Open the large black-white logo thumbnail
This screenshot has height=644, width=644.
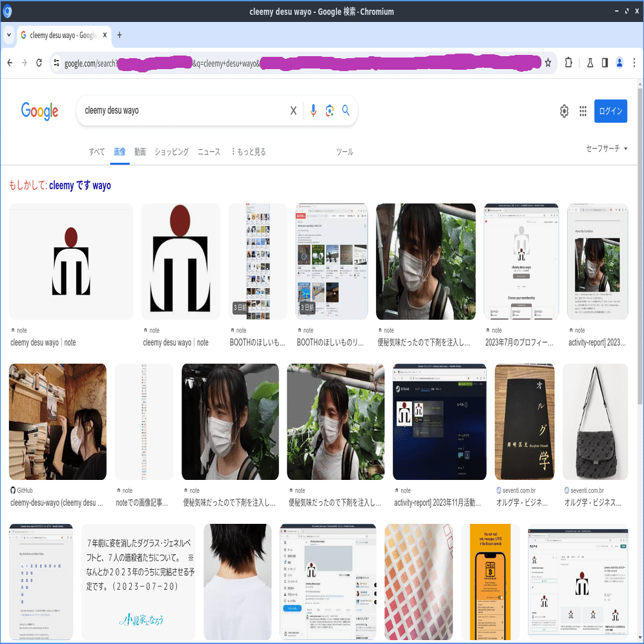(x=181, y=261)
